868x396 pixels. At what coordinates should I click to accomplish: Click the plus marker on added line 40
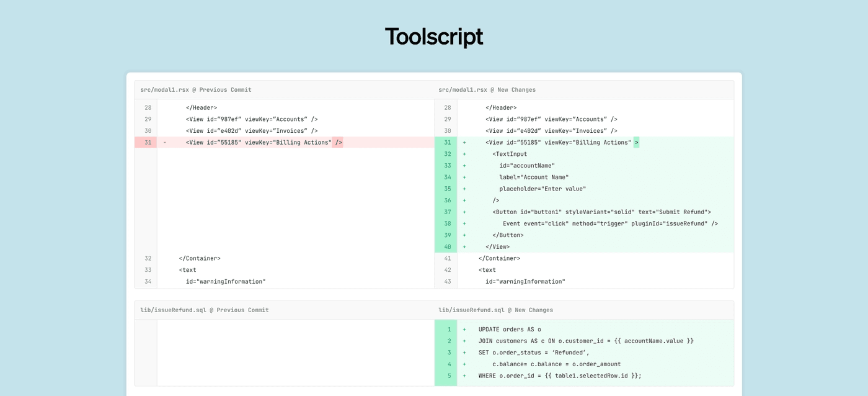click(x=464, y=247)
